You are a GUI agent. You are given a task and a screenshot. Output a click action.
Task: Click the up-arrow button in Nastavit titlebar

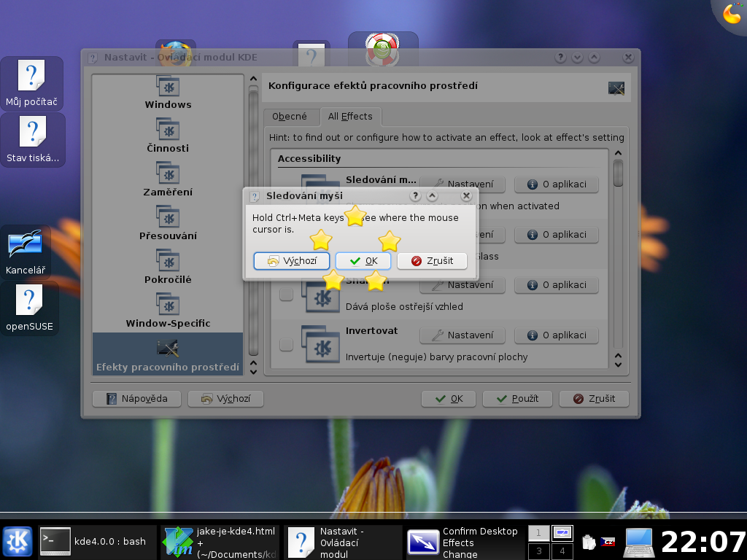click(x=594, y=58)
